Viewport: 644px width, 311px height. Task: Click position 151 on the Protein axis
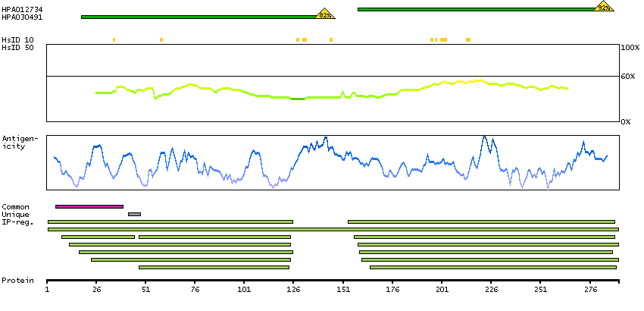[343, 290]
